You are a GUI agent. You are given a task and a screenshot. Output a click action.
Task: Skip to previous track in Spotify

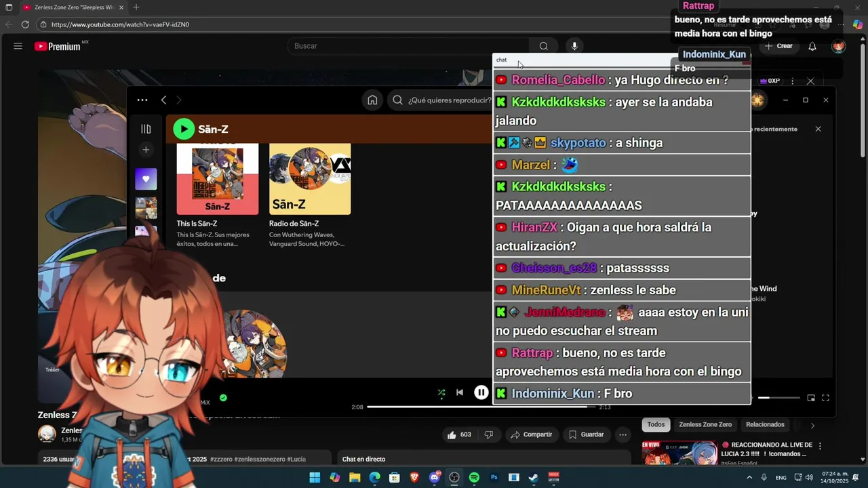[x=460, y=392]
